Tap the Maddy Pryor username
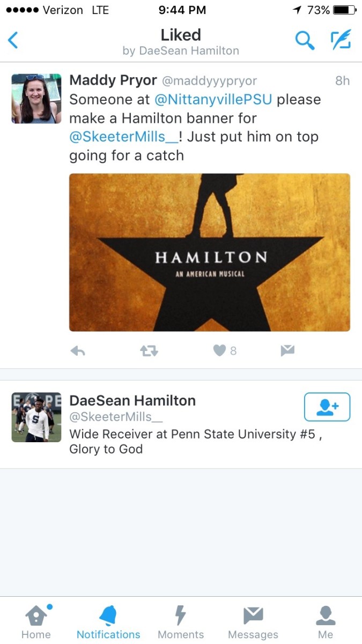 [113, 80]
